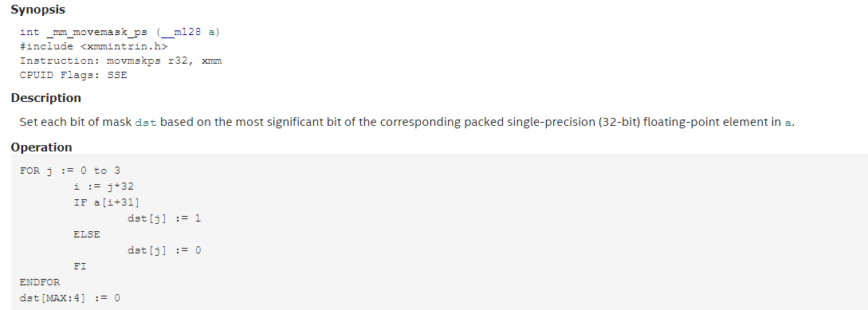Image resolution: width=868 pixels, height=310 pixels.
Task: Click the Synopsis section heading
Action: click(37, 10)
